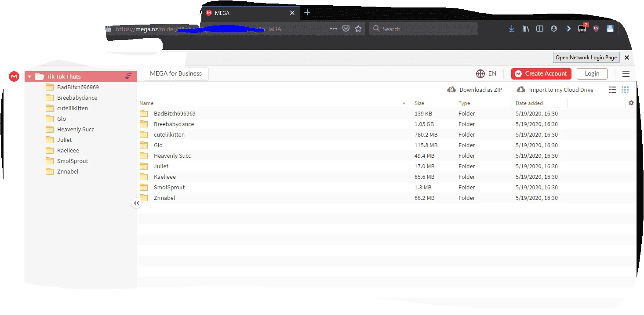Click the Login button
Image resolution: width=644 pixels, height=315 pixels.
(x=592, y=74)
